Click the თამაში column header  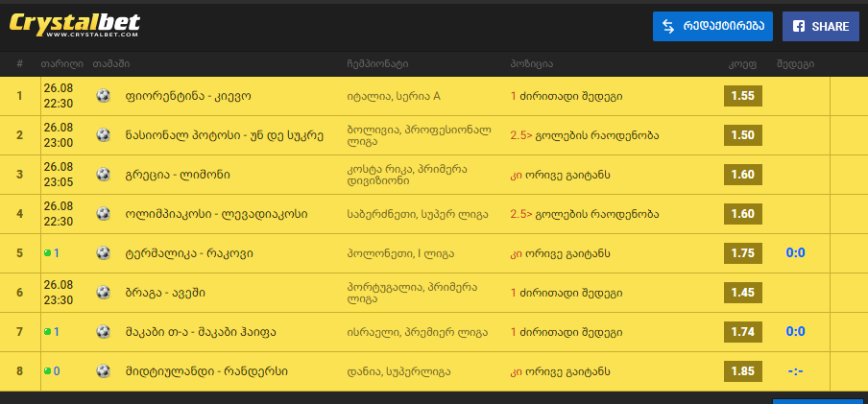111,64
